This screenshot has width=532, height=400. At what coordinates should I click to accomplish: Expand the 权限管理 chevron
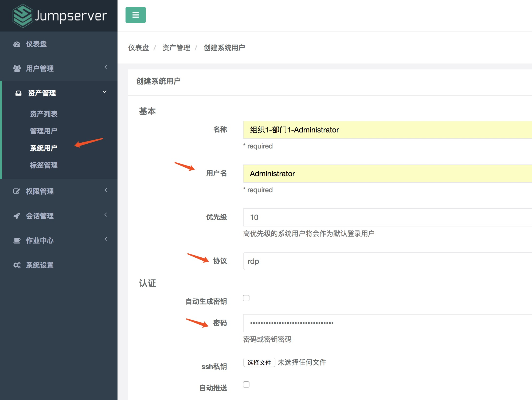106,190
